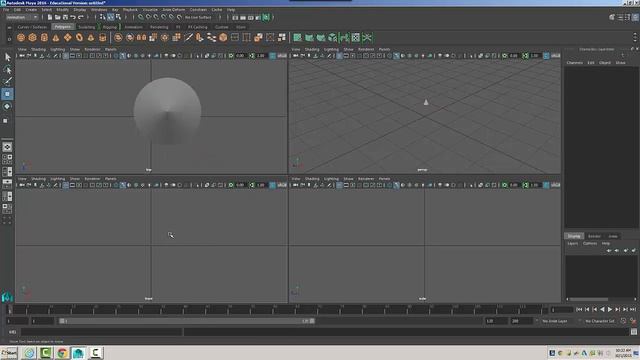Screen dimensions: 640x360
Task: Switch to single perspective view layout
Action: click(7, 147)
